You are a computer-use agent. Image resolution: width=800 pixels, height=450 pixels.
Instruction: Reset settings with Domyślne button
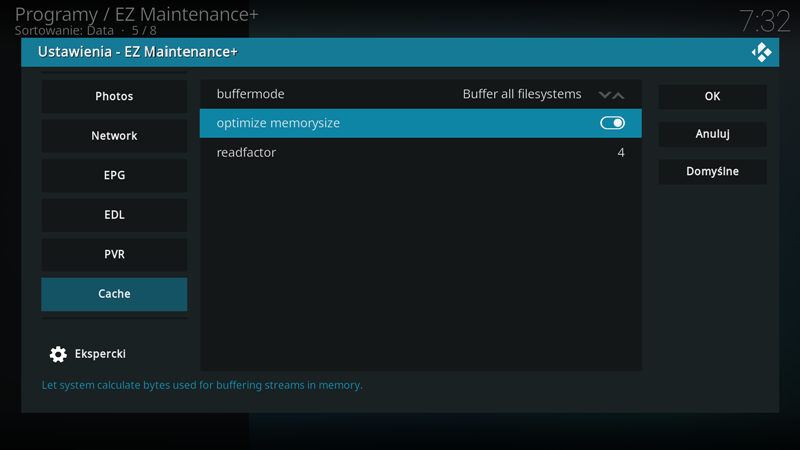(712, 171)
